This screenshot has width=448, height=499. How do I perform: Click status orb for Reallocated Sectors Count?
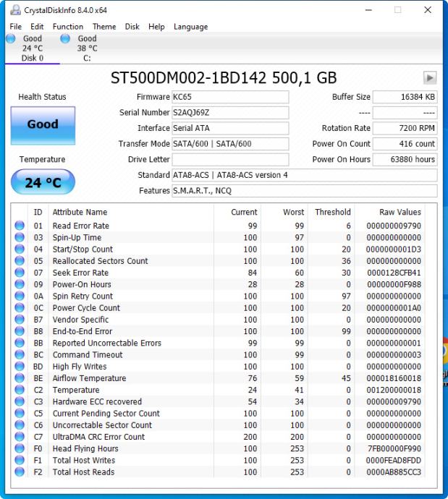[20, 260]
